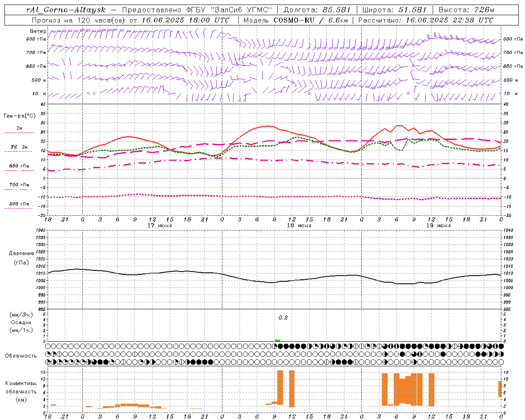Select the text Предоставлено ФГБУ "ЗапСиб УГМС"
525x420 pixels.
coord(197,10)
